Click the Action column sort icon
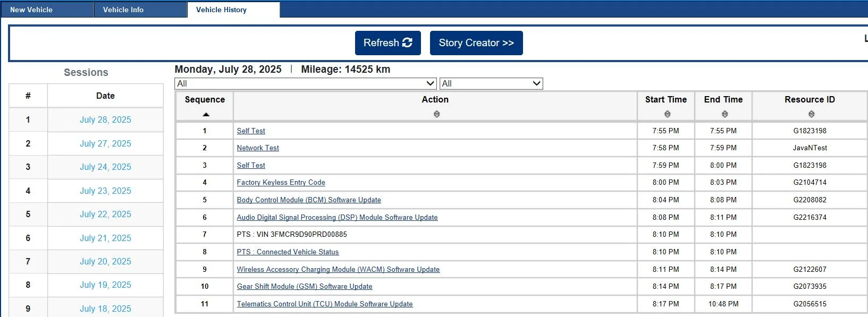 (436, 114)
